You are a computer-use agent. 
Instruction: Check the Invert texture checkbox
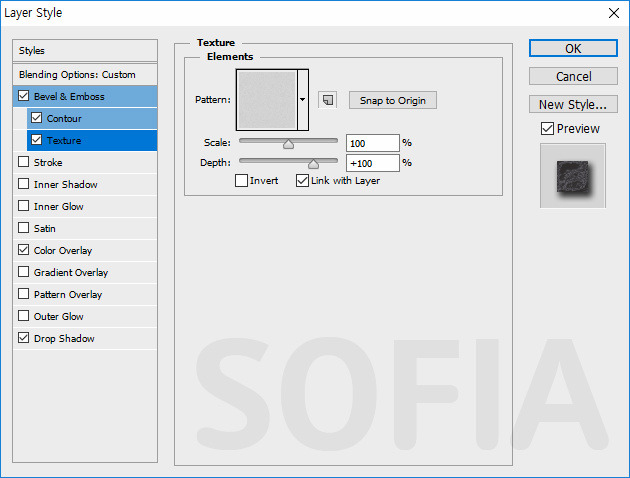(241, 180)
